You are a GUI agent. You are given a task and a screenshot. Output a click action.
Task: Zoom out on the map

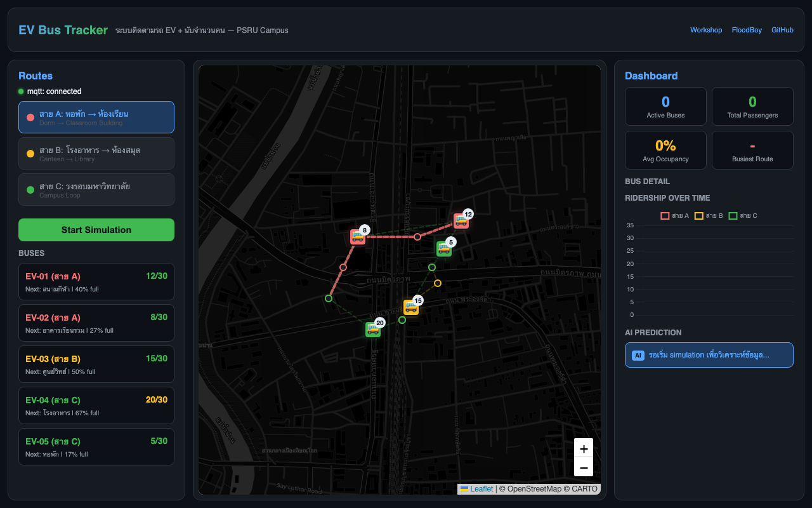coord(583,467)
